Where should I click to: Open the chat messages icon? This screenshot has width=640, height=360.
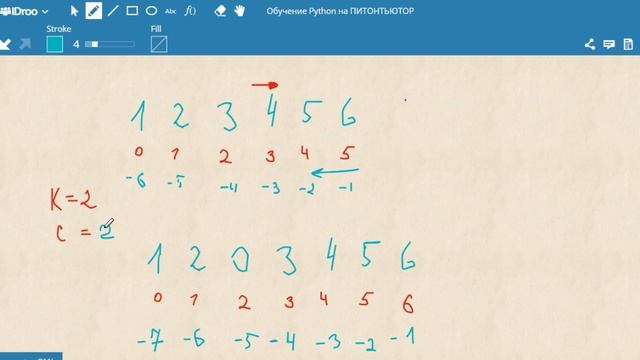(609, 44)
